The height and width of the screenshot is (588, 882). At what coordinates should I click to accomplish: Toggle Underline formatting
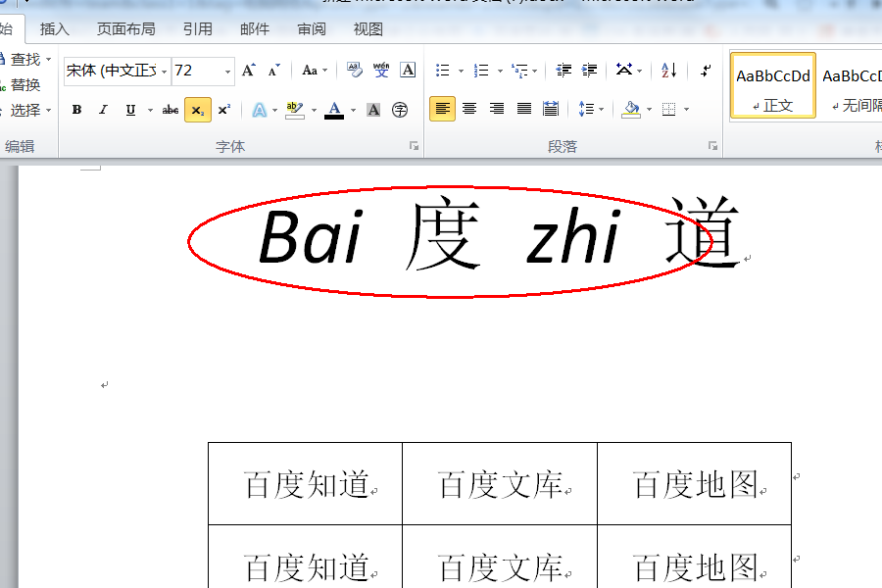coord(130,110)
